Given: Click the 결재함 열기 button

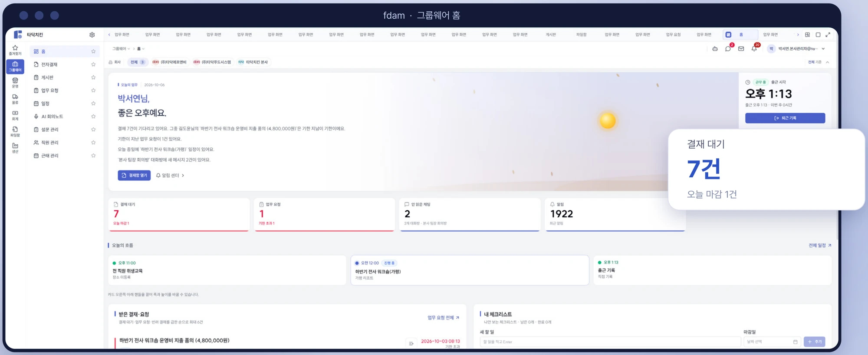Looking at the screenshot, I should point(134,175).
